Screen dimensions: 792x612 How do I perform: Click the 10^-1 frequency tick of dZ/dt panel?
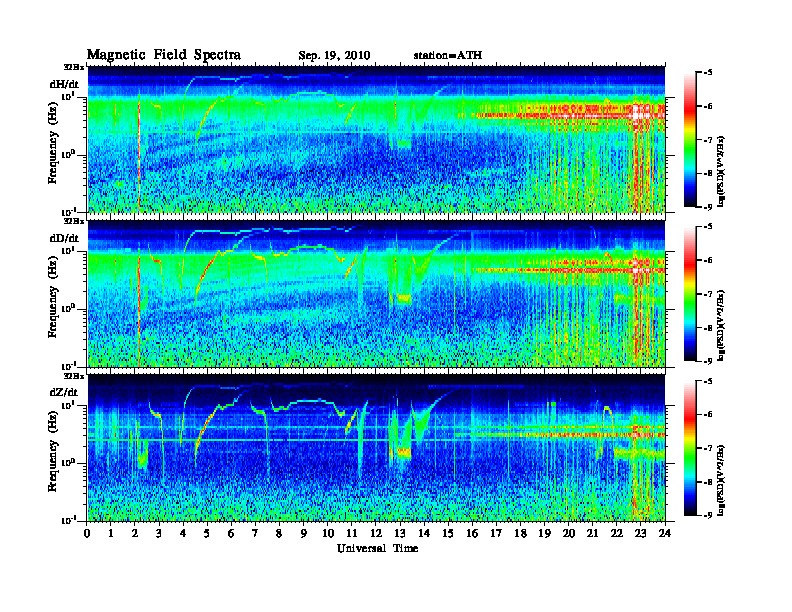click(x=68, y=520)
